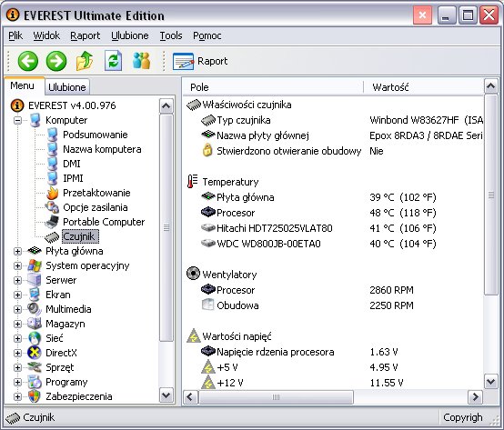Expand the Serwer tree node

pyautogui.click(x=17, y=280)
